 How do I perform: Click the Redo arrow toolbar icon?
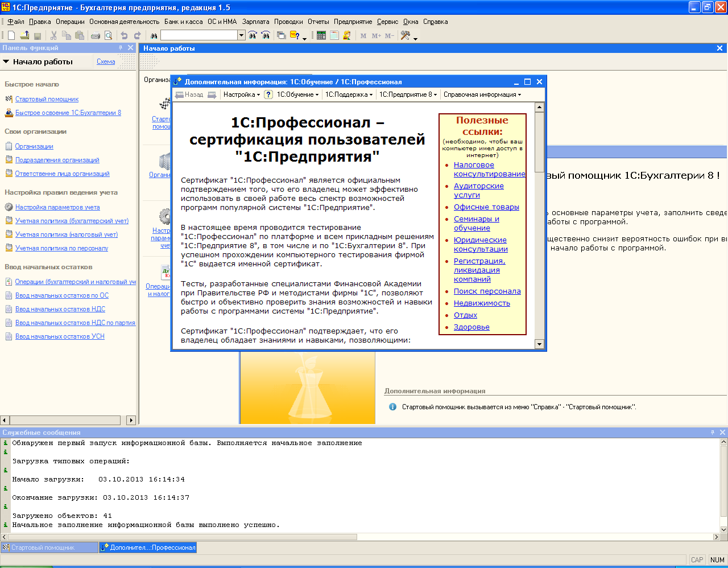(x=137, y=35)
